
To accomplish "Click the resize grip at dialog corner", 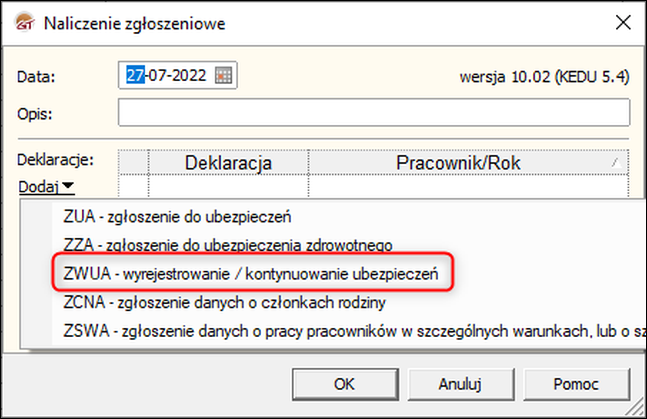I will (x=634, y=407).
